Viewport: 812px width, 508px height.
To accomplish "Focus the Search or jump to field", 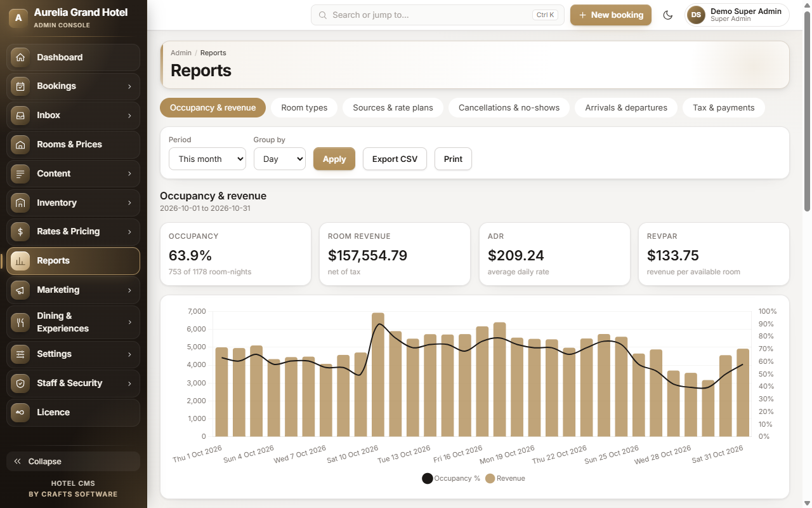I will coord(438,15).
